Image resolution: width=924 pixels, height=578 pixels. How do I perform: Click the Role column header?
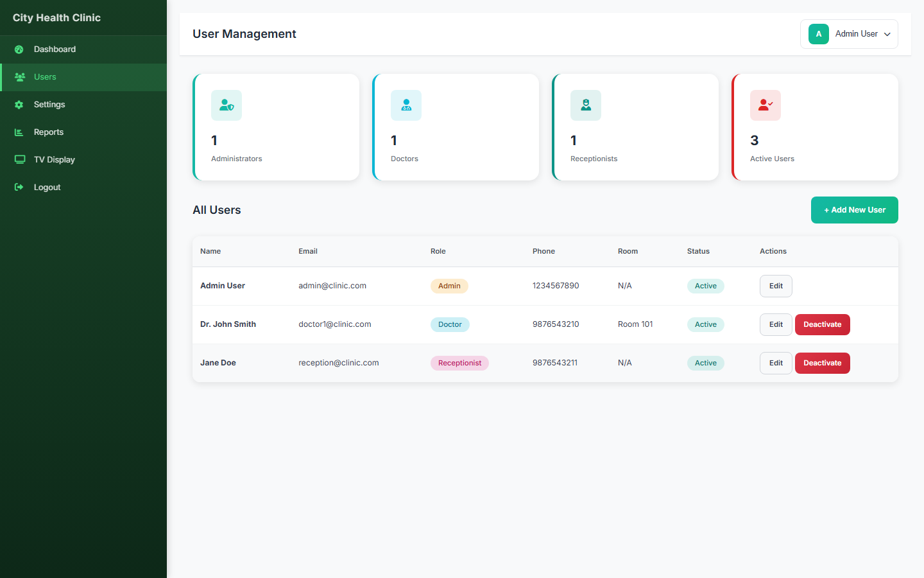(x=438, y=251)
